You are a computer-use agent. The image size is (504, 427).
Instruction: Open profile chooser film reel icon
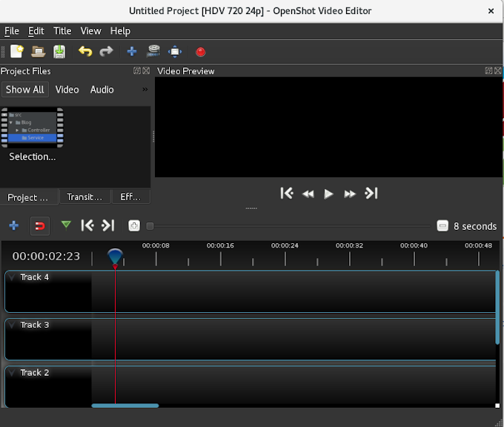(x=153, y=51)
